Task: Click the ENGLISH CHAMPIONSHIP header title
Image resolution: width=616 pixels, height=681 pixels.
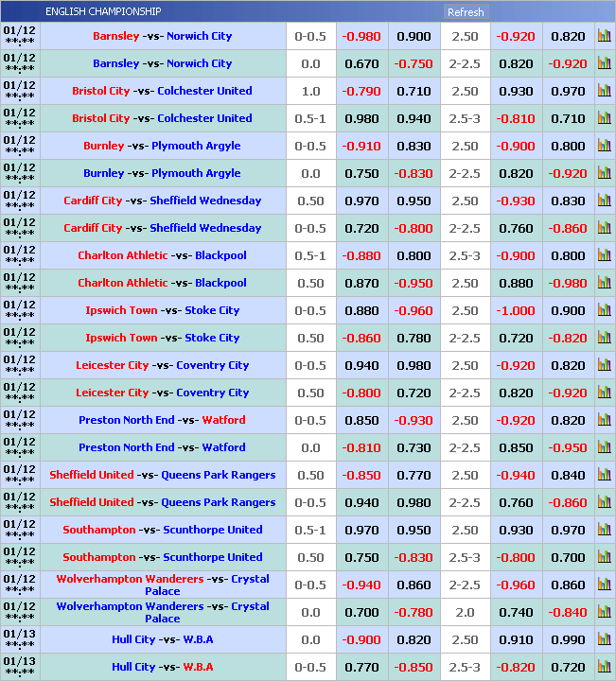Action: pyautogui.click(x=103, y=11)
